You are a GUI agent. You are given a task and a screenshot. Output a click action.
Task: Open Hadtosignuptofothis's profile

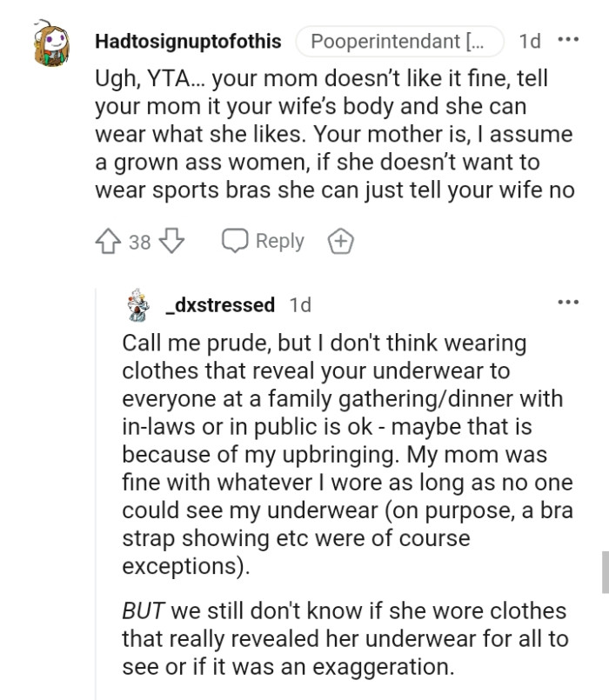[187, 41]
